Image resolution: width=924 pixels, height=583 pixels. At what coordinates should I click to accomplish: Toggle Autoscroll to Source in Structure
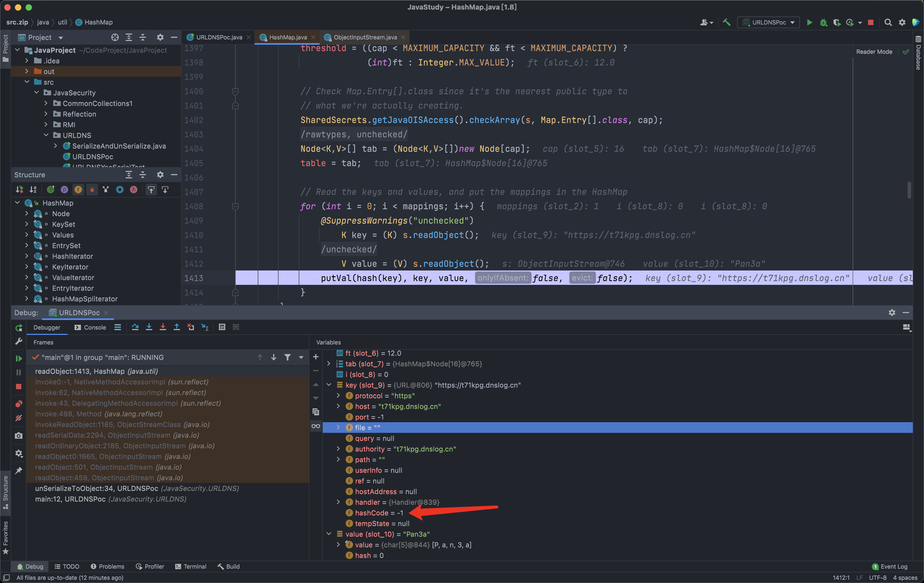[151, 190]
